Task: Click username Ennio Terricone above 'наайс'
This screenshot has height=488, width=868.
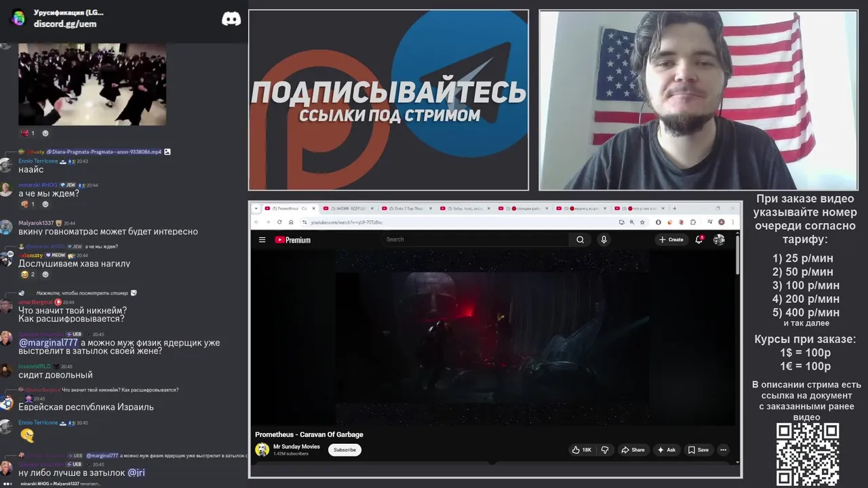Action: [38, 161]
